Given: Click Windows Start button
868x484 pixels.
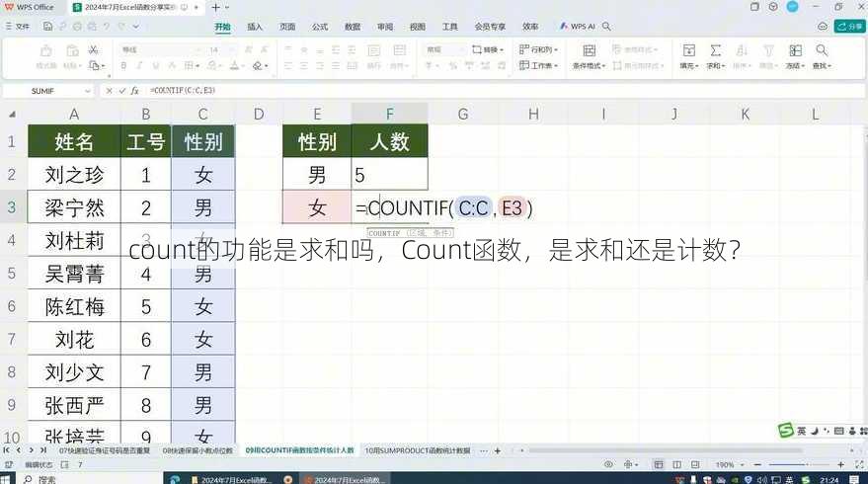Looking at the screenshot, I should 6,479.
